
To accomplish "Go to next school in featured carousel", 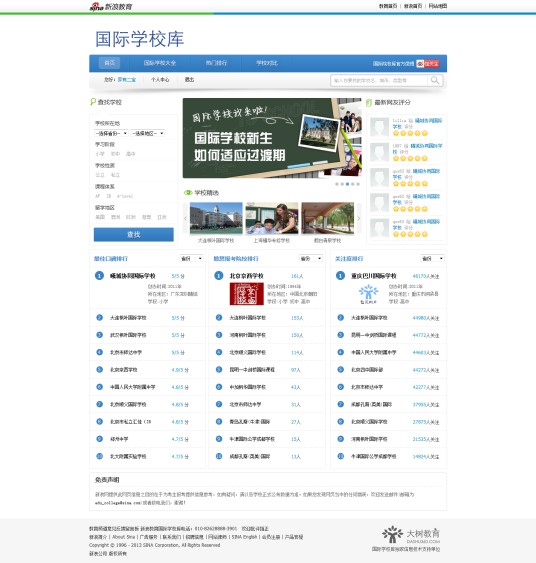I will (x=358, y=218).
